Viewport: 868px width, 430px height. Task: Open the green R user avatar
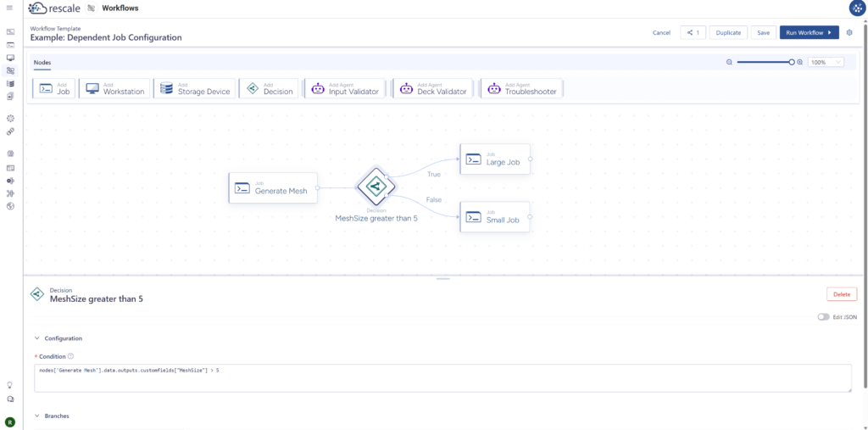pos(10,421)
